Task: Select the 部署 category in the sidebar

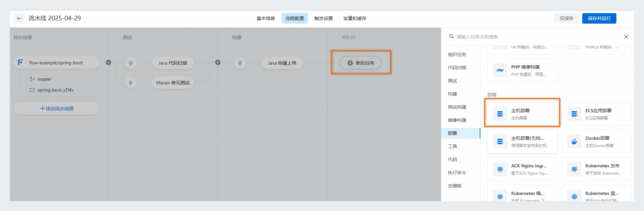Action: (461, 133)
